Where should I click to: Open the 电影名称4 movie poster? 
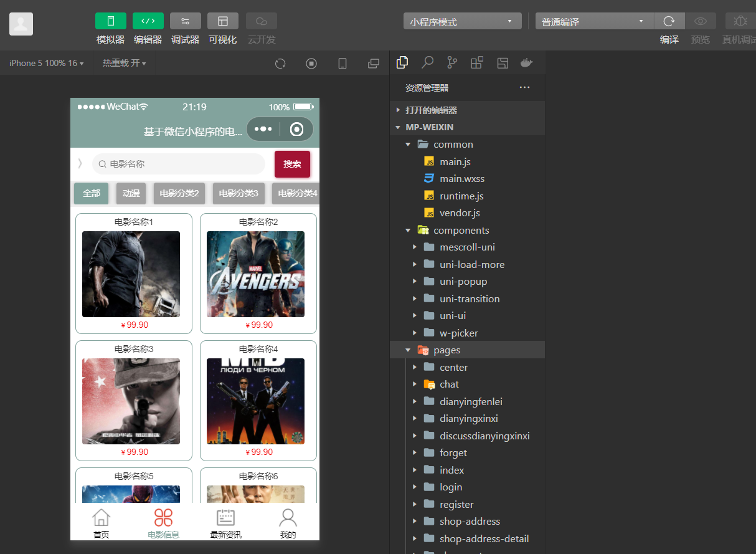tap(255, 401)
